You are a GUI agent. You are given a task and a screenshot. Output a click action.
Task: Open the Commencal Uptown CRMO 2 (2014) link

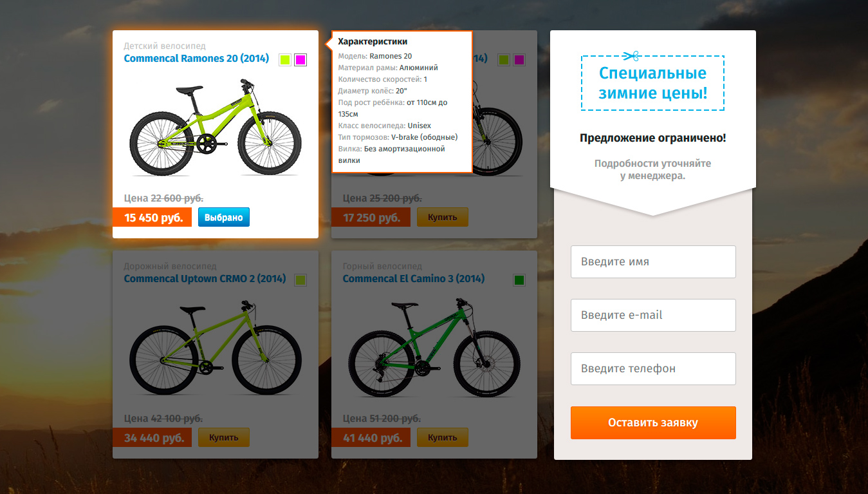pyautogui.click(x=205, y=279)
